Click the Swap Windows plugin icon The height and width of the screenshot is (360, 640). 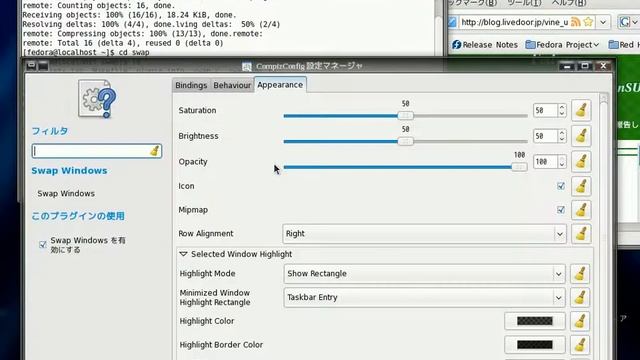[x=97, y=99]
